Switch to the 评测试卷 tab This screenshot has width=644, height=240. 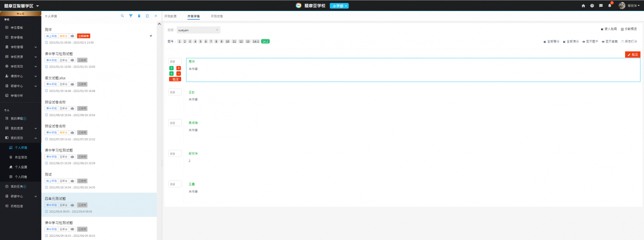click(217, 16)
